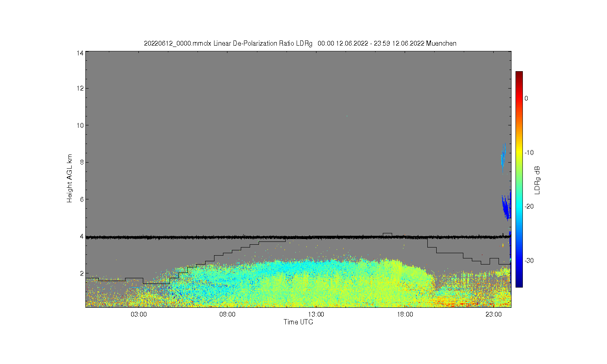The width and height of the screenshot is (607, 364).
Task: Click the 08:00 time tick label
Action: 227,315
